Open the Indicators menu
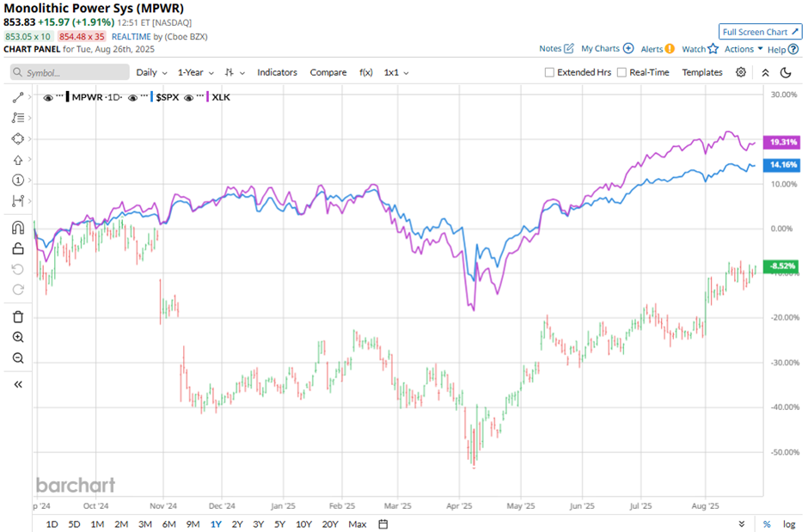808x532 pixels. pyautogui.click(x=278, y=72)
